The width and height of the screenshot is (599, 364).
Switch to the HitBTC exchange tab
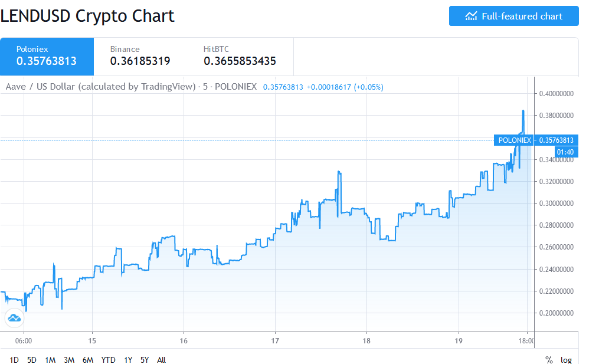click(240, 57)
